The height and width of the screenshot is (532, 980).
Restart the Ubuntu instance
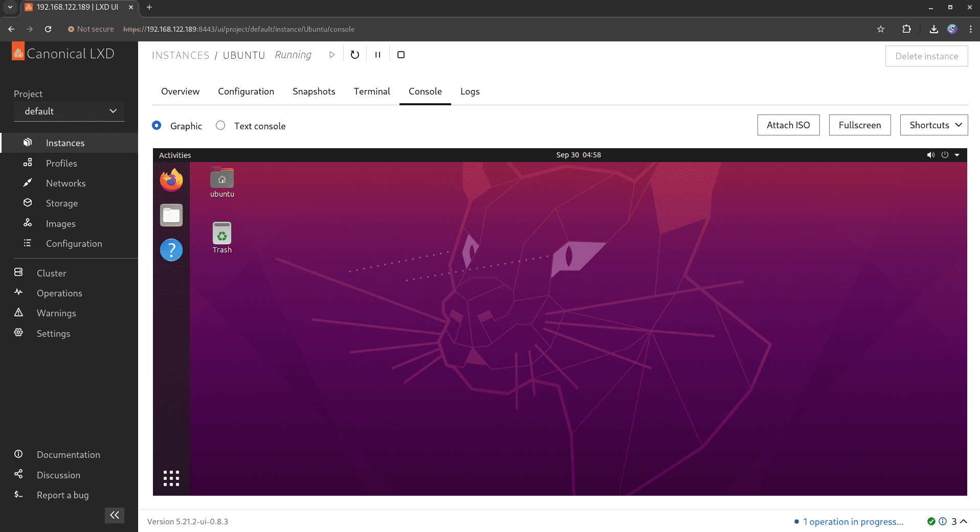coord(355,55)
